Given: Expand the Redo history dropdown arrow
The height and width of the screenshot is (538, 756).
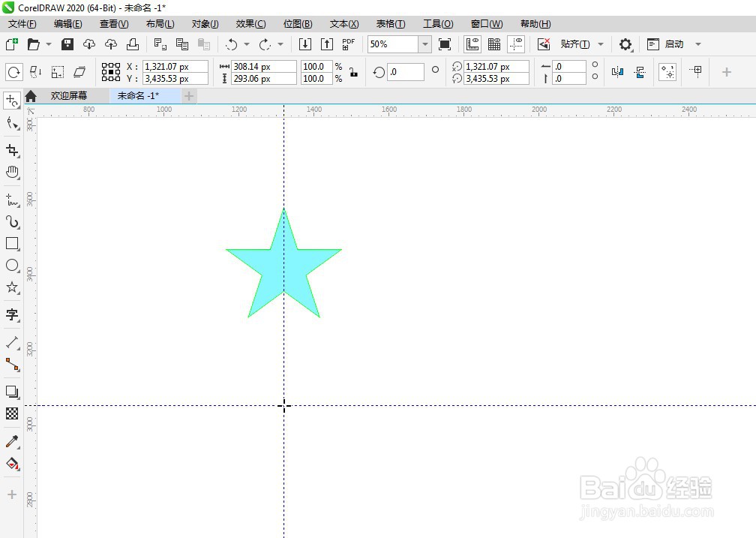Looking at the screenshot, I should [280, 44].
